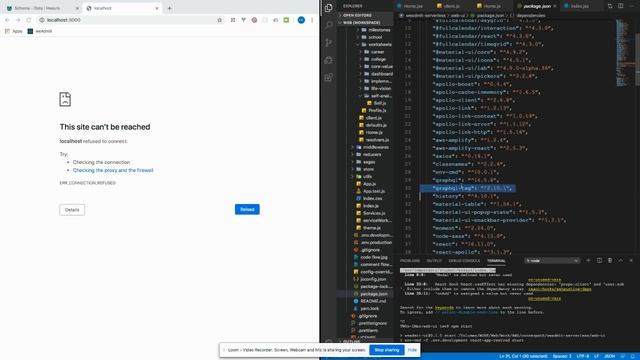Open the Chrome profile avatar
The image size is (640, 360).
tap(301, 20)
